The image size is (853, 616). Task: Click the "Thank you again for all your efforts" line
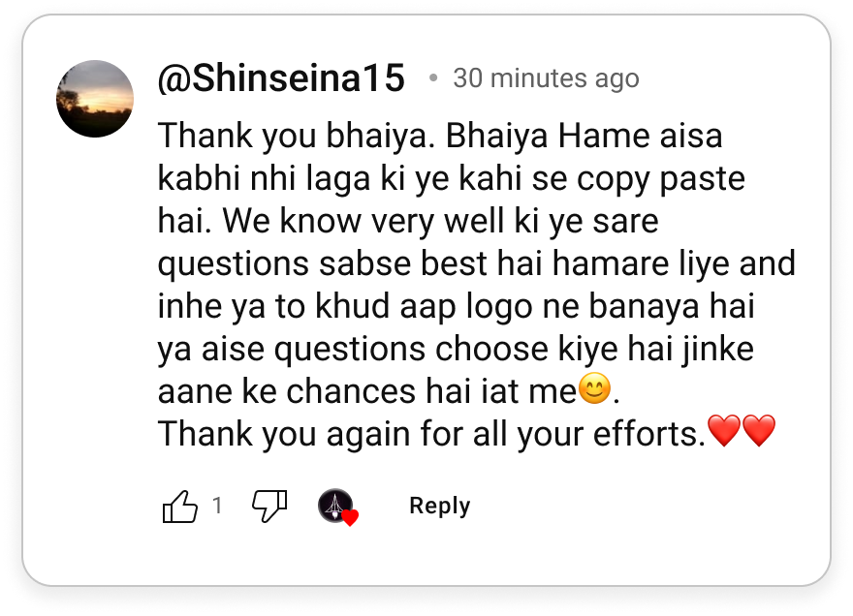click(x=429, y=434)
